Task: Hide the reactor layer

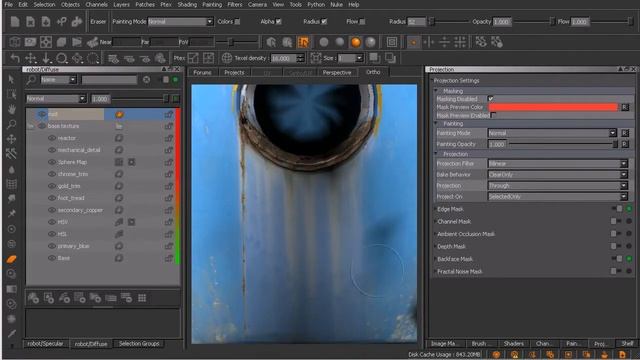Action: tap(52, 138)
